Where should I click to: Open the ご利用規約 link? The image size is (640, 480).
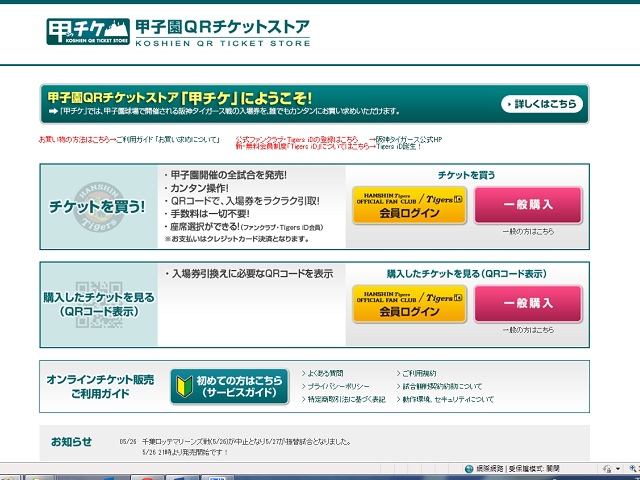click(419, 373)
